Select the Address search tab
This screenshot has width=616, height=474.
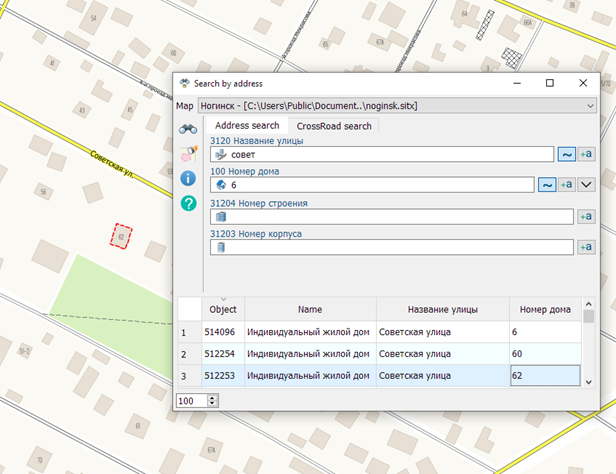coord(247,126)
